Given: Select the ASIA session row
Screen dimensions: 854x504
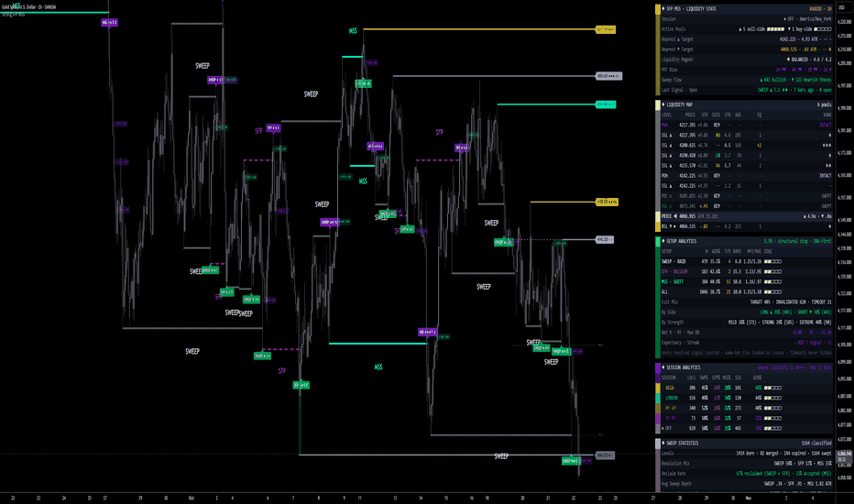Looking at the screenshot, I should coord(746,388).
